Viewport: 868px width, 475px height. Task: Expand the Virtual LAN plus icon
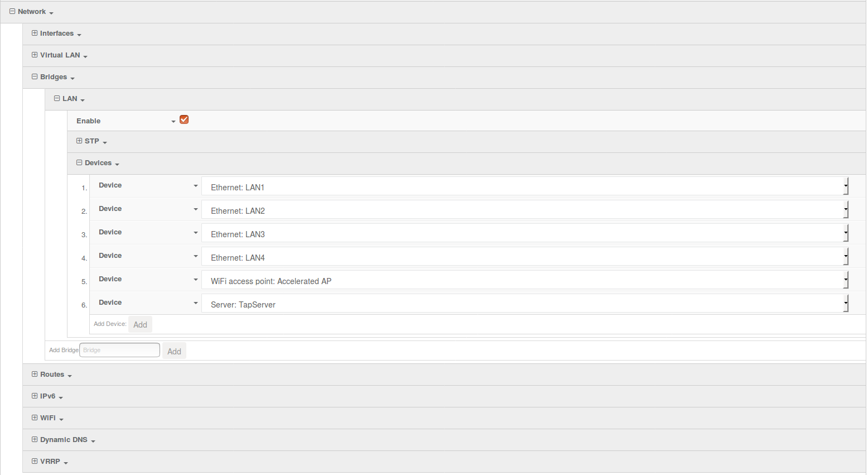35,55
